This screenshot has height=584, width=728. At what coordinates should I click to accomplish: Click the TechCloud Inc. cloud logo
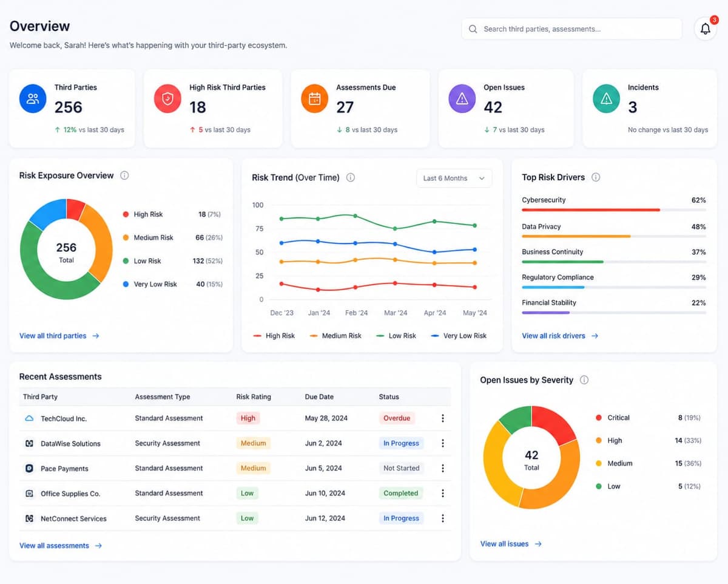pyautogui.click(x=29, y=418)
